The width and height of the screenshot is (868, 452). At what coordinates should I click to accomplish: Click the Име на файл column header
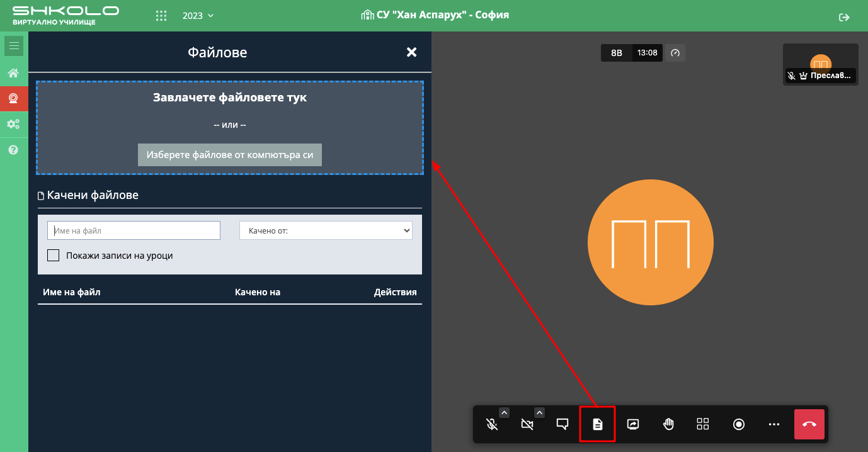click(71, 292)
